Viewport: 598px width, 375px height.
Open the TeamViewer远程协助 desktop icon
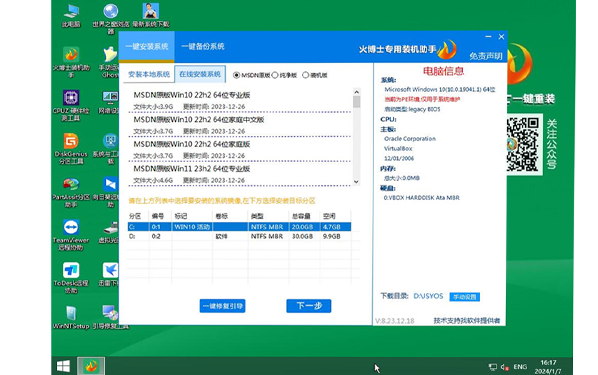[x=71, y=235]
